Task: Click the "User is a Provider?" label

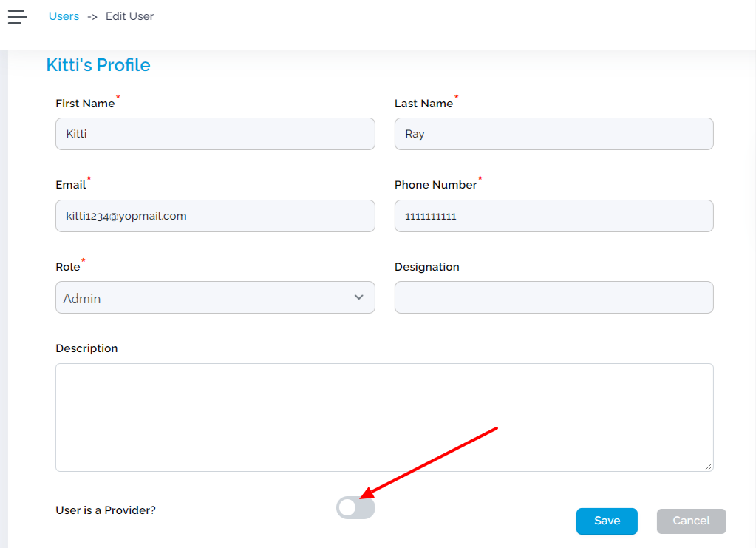Action: [x=106, y=510]
